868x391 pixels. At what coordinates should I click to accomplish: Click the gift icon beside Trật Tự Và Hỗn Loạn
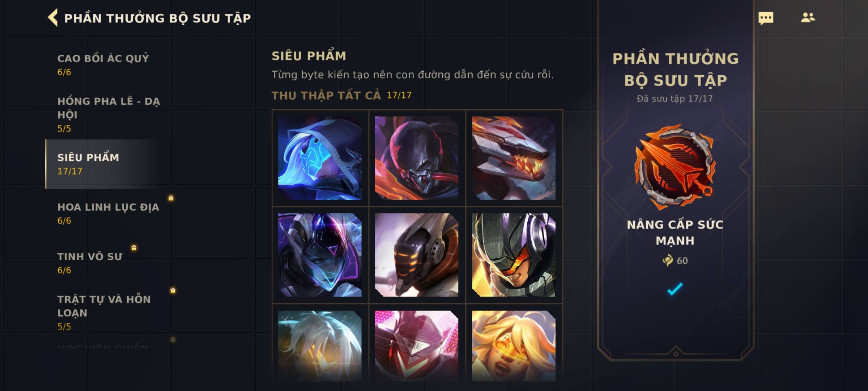coord(173,290)
